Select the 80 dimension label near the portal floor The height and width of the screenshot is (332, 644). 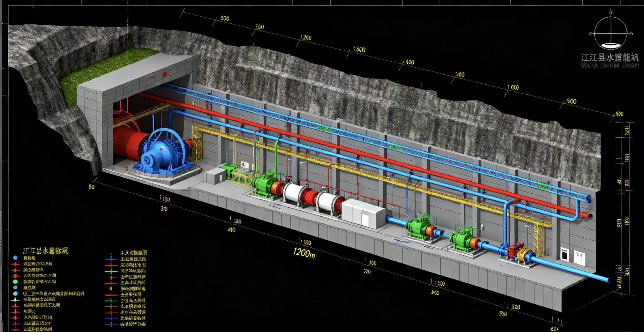tap(91, 187)
